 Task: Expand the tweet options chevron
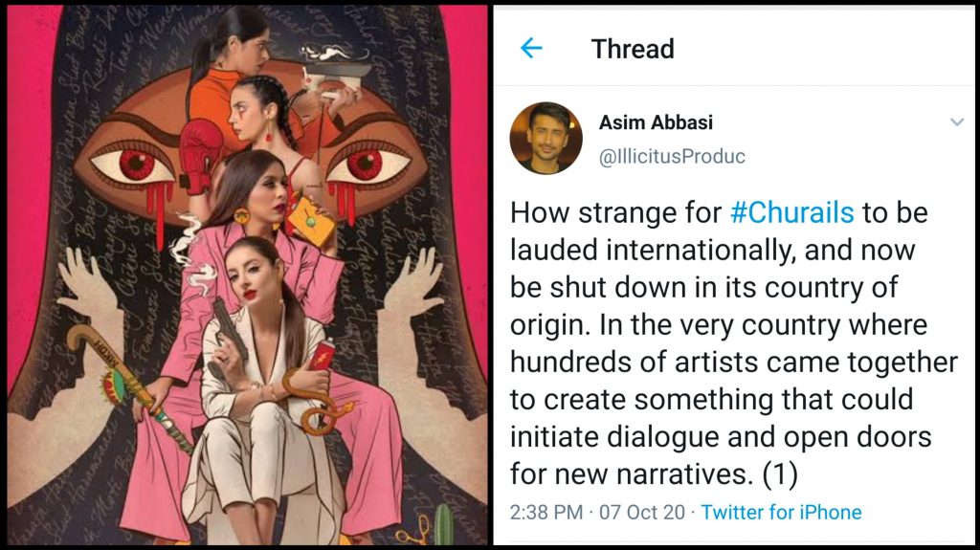point(955,122)
